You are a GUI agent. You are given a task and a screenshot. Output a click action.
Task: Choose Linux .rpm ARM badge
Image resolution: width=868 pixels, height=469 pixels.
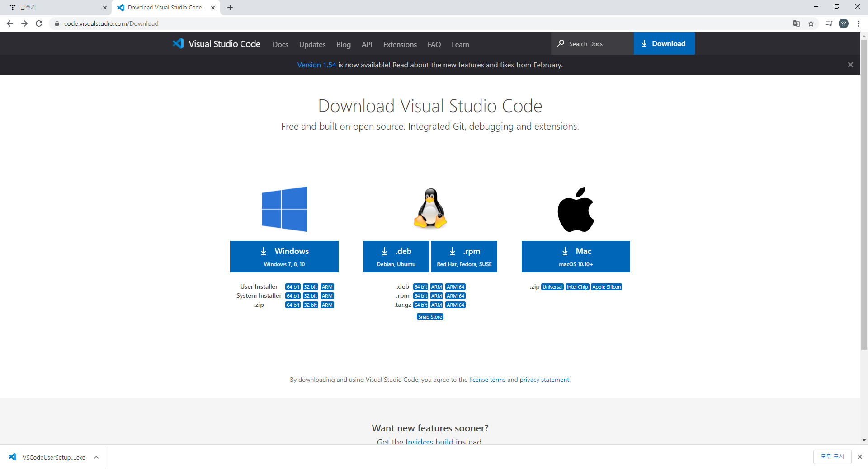tap(436, 296)
